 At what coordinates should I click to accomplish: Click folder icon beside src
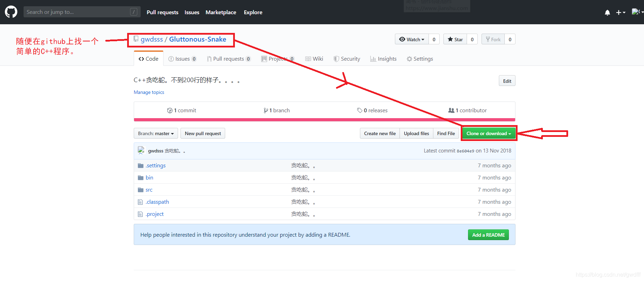141,190
